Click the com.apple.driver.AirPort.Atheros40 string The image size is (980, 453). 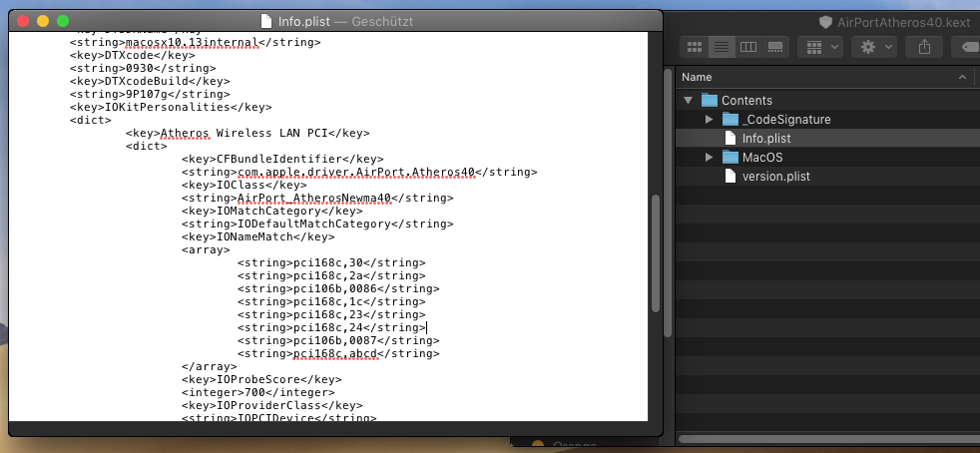pos(359,172)
